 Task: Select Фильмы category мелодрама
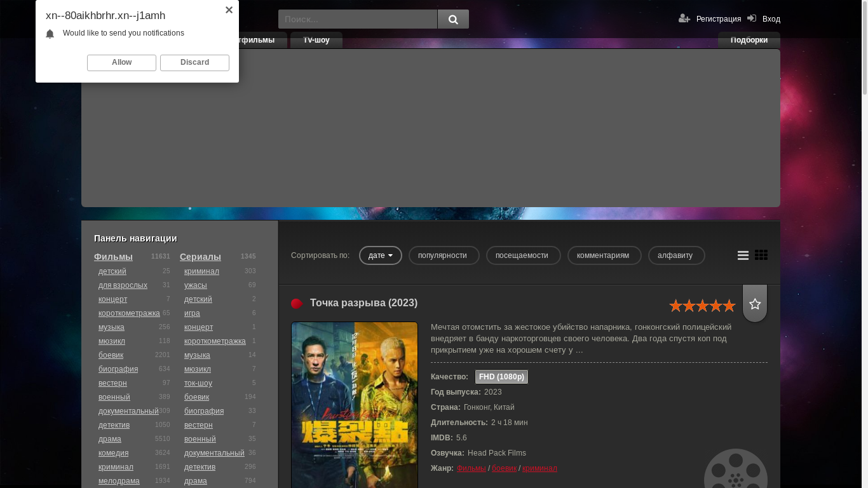point(119,481)
